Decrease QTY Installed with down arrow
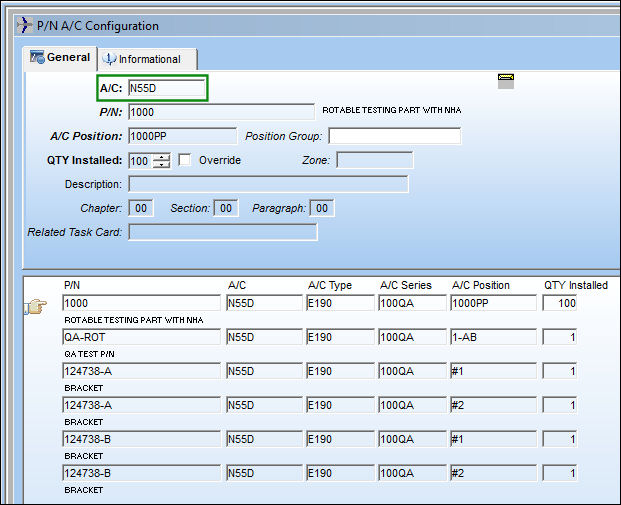Image resolution: width=621 pixels, height=505 pixels. (162, 164)
